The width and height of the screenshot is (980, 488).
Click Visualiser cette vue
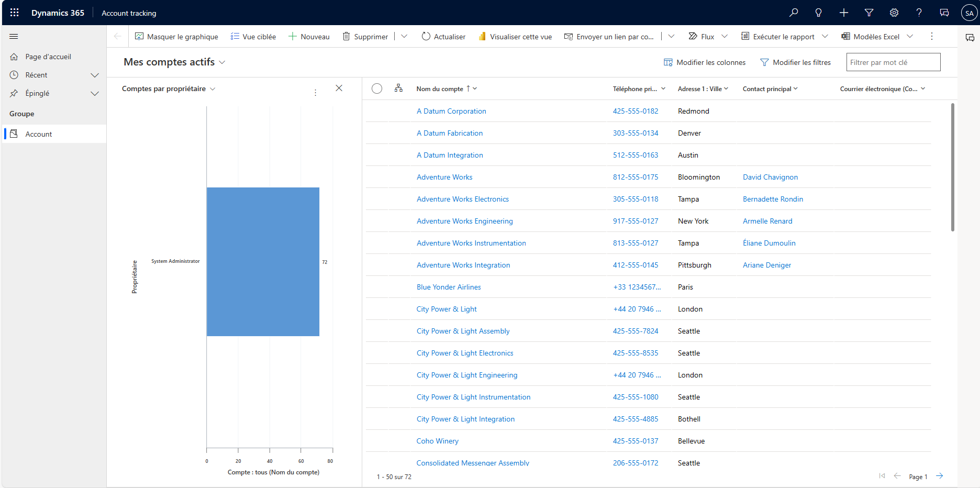pyautogui.click(x=515, y=37)
